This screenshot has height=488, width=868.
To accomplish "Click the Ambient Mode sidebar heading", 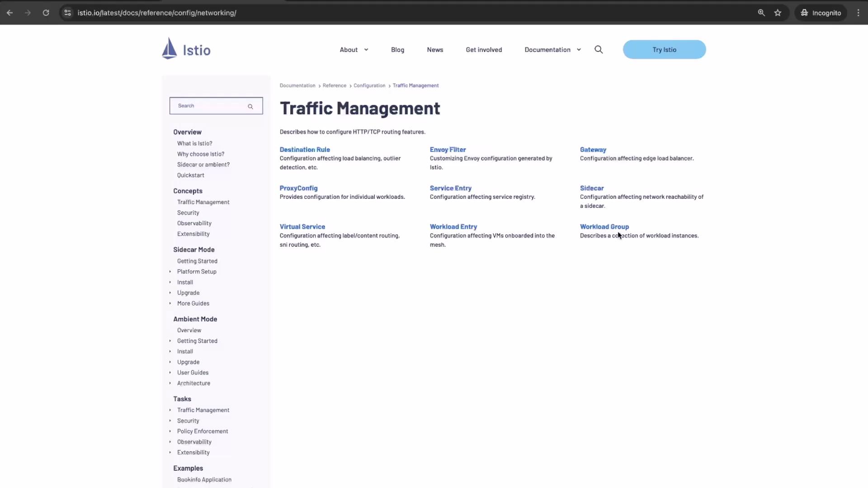I will (x=195, y=319).
